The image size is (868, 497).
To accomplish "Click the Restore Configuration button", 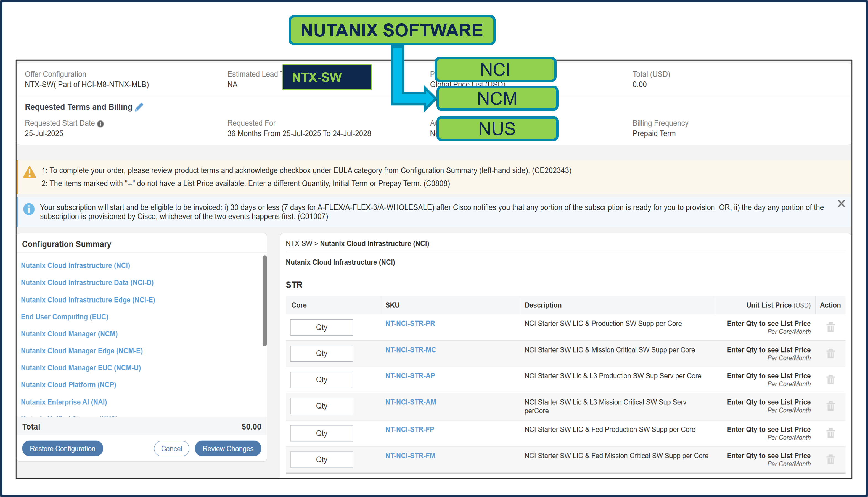I will 62,448.
